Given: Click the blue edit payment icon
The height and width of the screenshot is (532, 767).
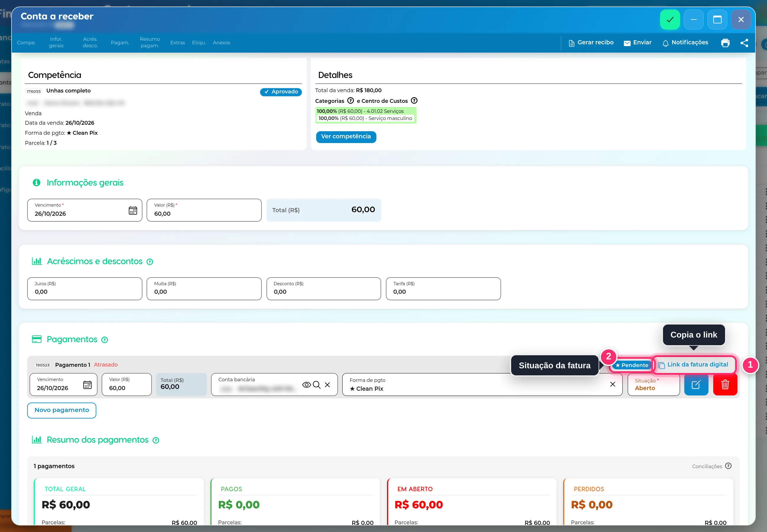Looking at the screenshot, I should 696,385.
